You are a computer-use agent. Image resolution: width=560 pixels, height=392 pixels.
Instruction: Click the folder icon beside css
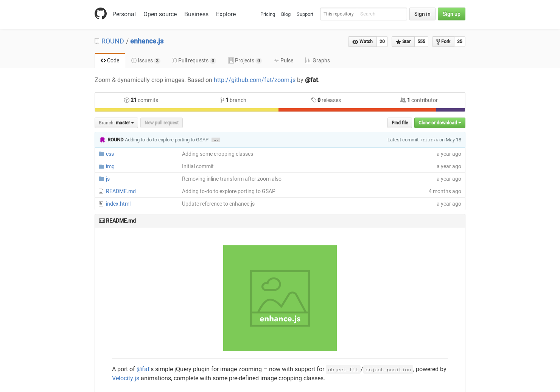101,153
